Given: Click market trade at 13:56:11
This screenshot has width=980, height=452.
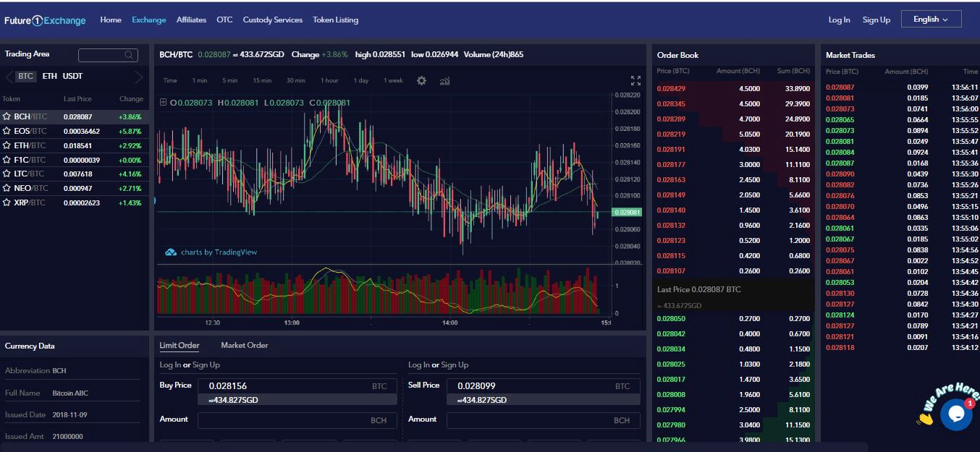Looking at the screenshot, I should (901, 87).
